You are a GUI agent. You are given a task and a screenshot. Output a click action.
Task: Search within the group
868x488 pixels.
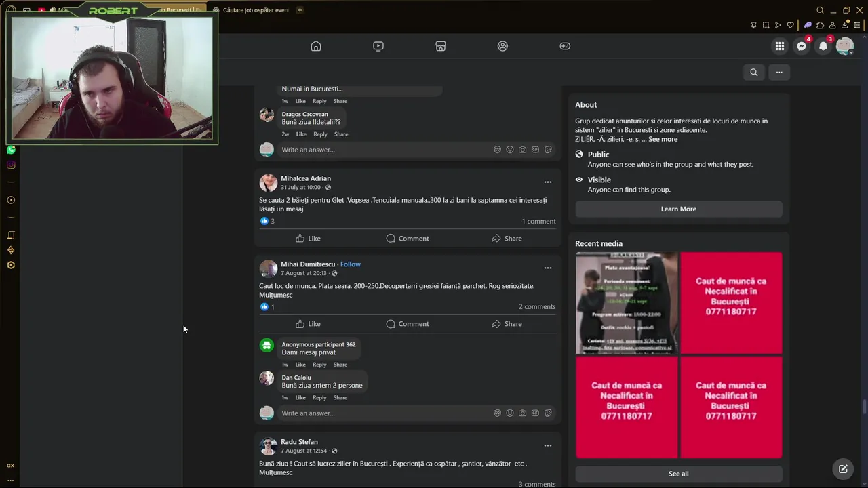click(x=753, y=72)
